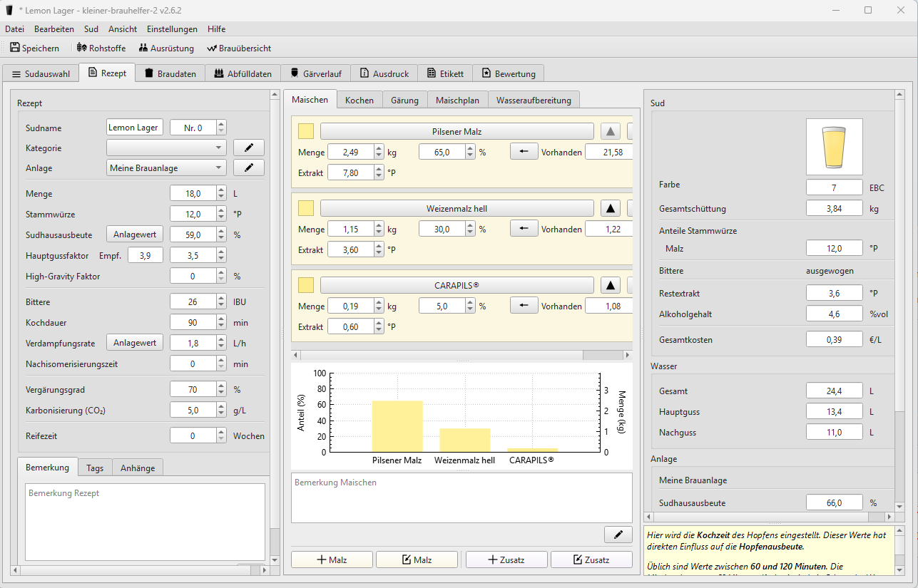918x588 pixels.
Task: Expand the Anlage dropdown Meine Brauanlage
Action: 165,167
